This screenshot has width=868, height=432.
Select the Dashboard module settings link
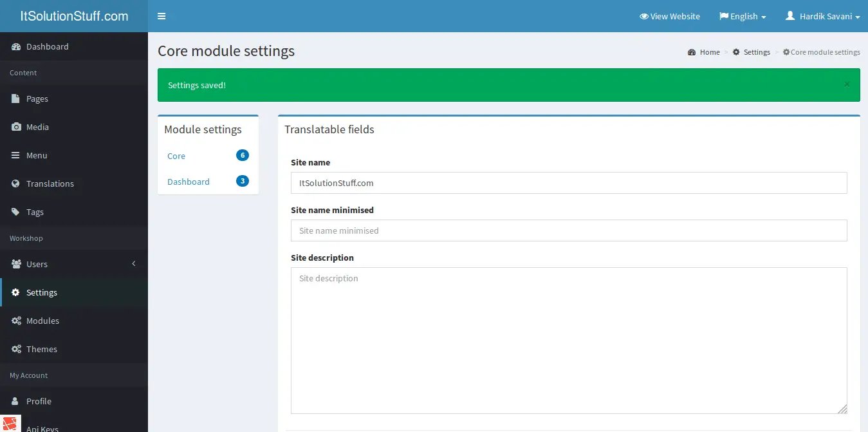pyautogui.click(x=189, y=182)
